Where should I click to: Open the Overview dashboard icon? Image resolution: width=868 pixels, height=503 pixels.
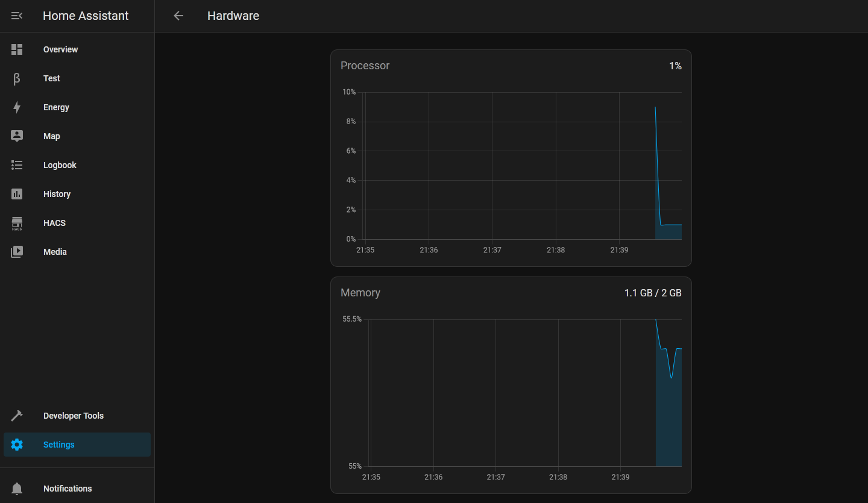click(x=17, y=49)
